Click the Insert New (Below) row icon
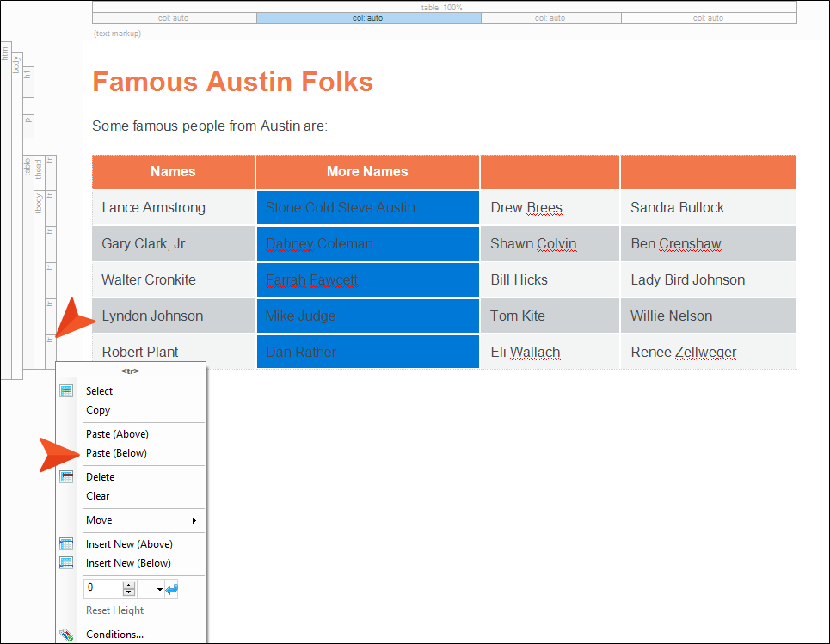Screen dimensions: 830x644 (66, 563)
